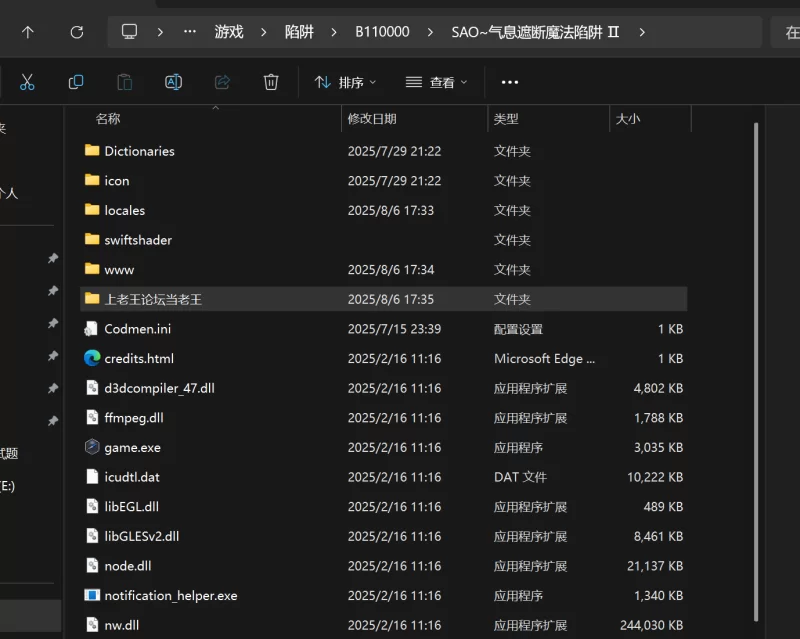Click the 2025/8/6 17:33 date cell

[391, 210]
